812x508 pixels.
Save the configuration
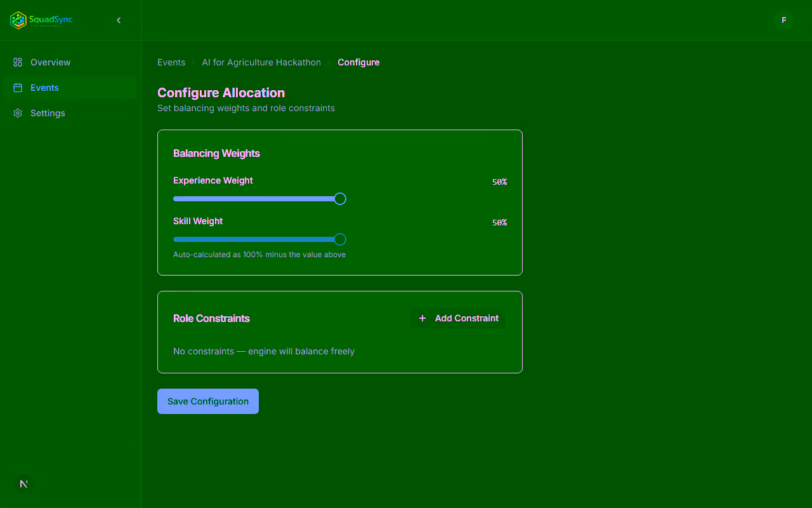[x=208, y=401]
